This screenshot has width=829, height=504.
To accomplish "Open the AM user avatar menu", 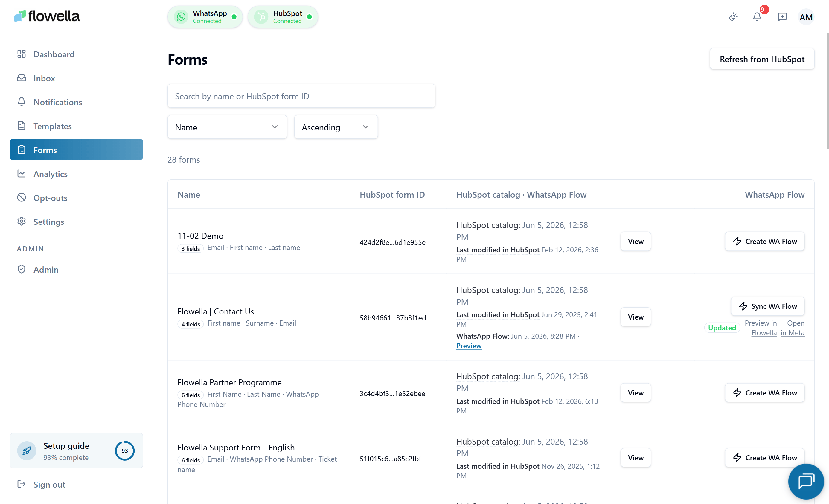I will [x=806, y=17].
